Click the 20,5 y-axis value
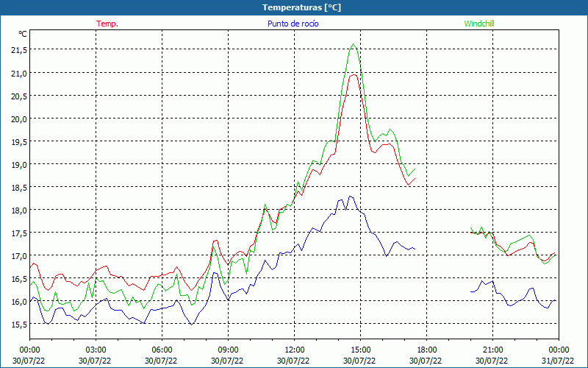This screenshot has height=368, width=588. pyautogui.click(x=18, y=96)
